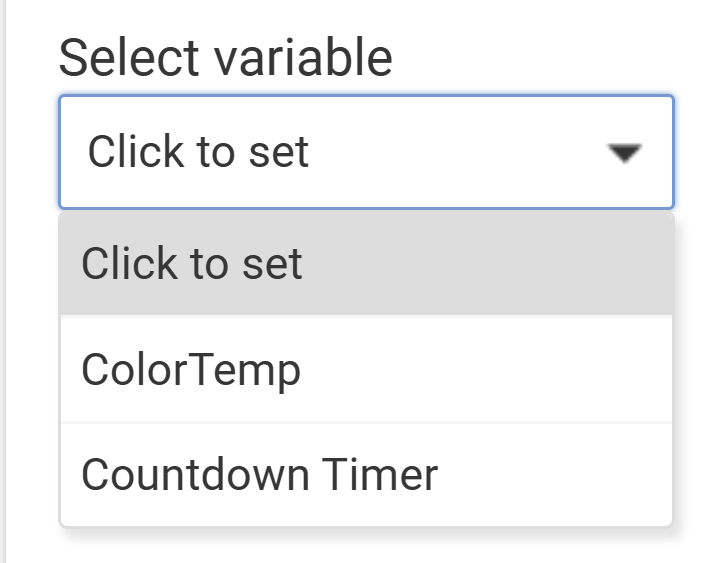The image size is (706, 563).
Task: Collapse the open variable dropdown via its arrow
Action: [x=624, y=153]
